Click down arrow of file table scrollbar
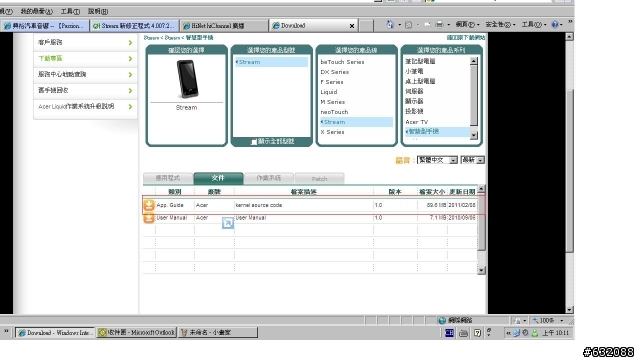Viewport: 640px width, 360px height. pyautogui.click(x=481, y=270)
